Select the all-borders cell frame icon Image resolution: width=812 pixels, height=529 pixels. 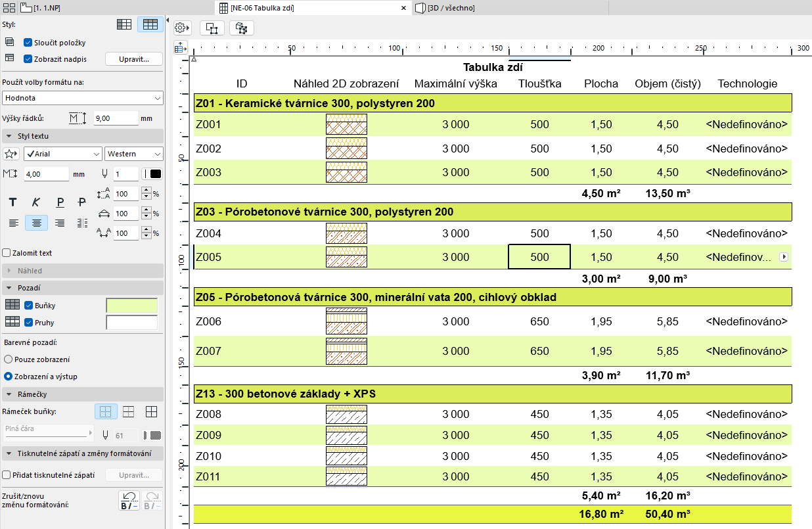tap(151, 412)
